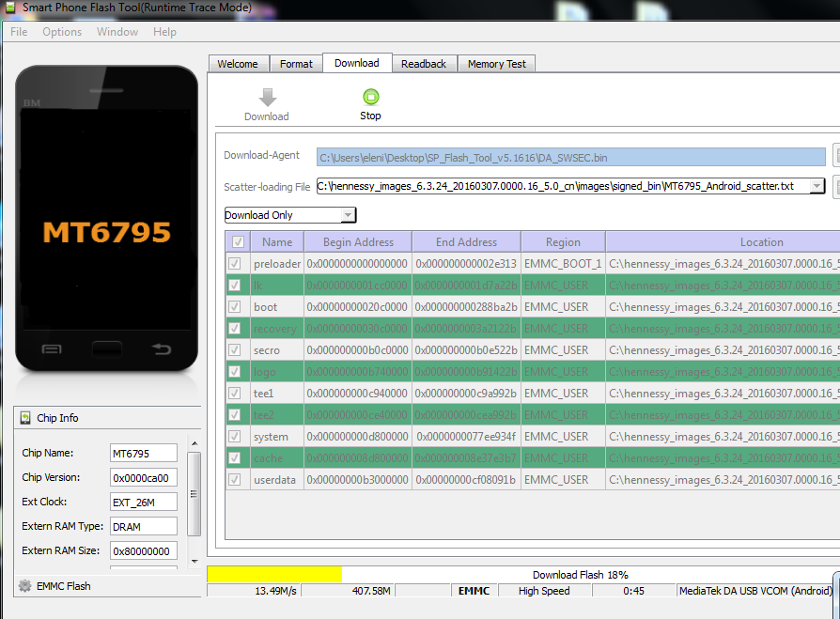Click the yellow Download Flash progress bar
The height and width of the screenshot is (619, 840).
(x=274, y=574)
